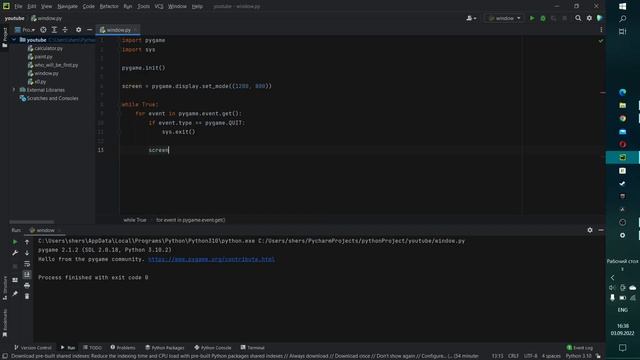Toggle soft-wrap in the Run console
640x360 pixels.
[27, 264]
